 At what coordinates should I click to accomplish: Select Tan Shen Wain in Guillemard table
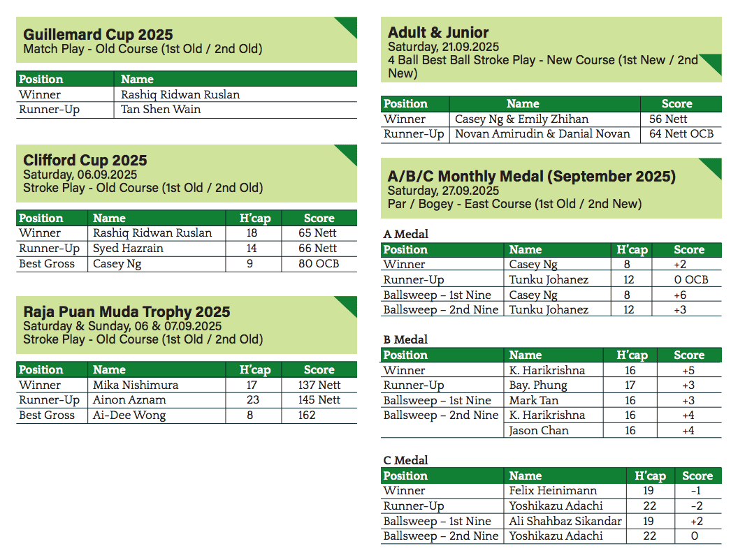click(161, 110)
